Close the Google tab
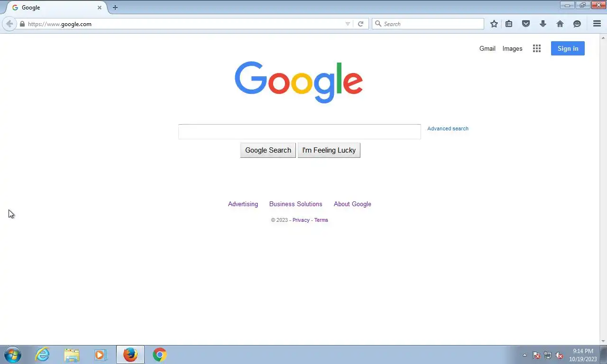The height and width of the screenshot is (364, 607). (x=100, y=8)
